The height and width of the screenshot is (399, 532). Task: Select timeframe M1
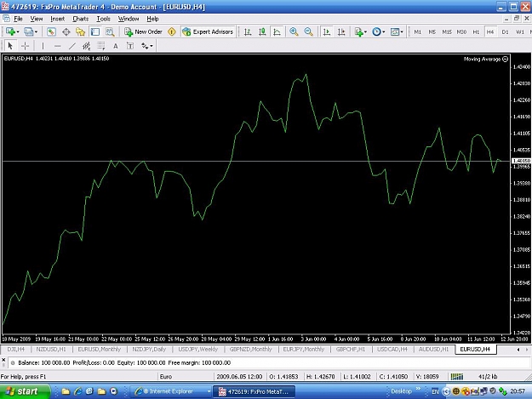417,31
